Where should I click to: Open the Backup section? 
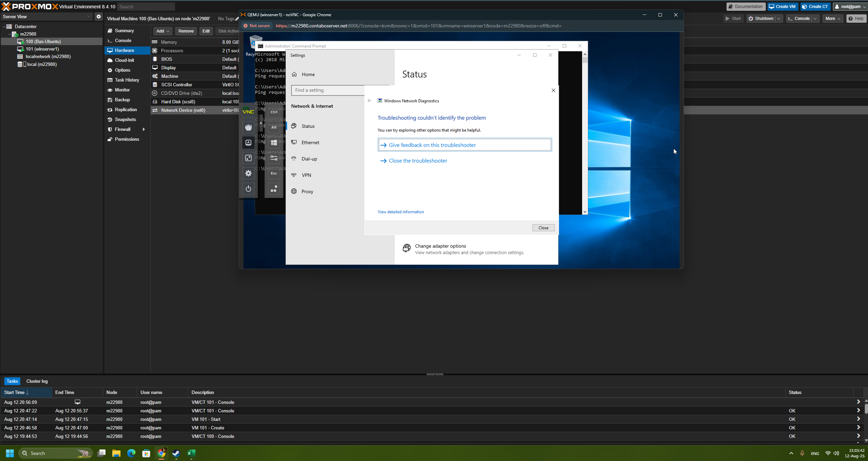(122, 100)
